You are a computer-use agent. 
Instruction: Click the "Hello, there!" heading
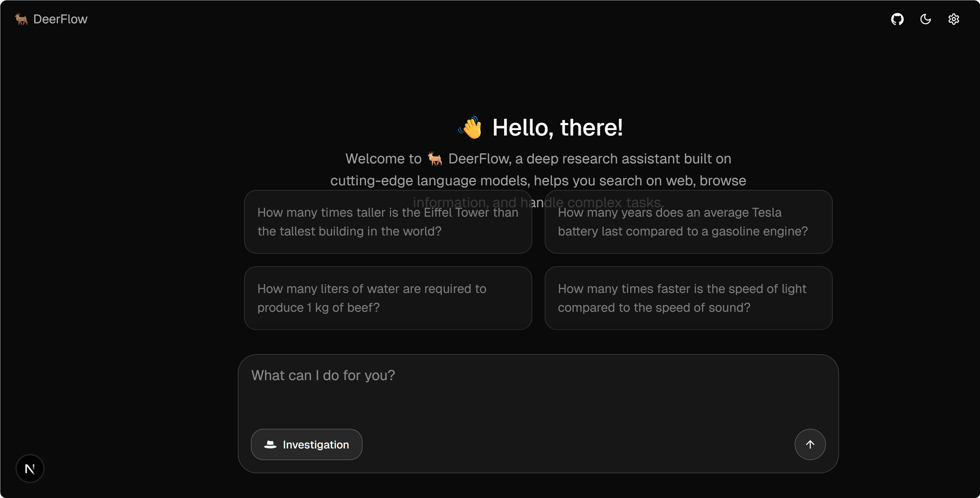(557, 128)
